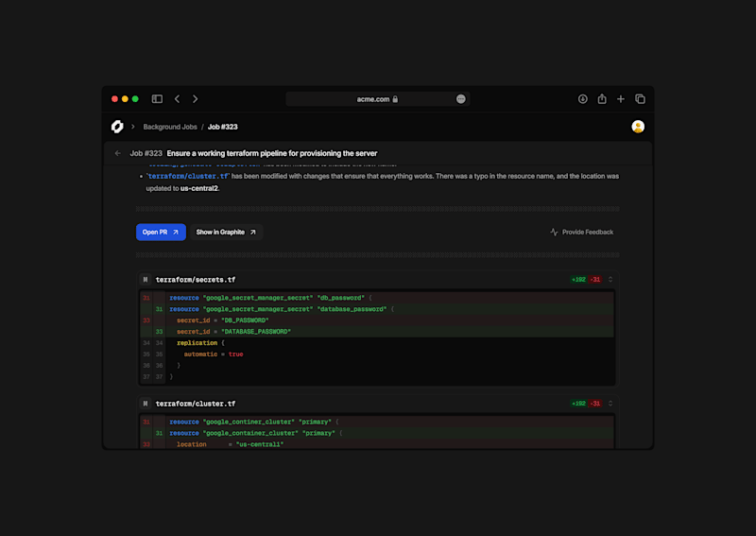
Task: Click the automatic = true line
Action: click(x=377, y=354)
